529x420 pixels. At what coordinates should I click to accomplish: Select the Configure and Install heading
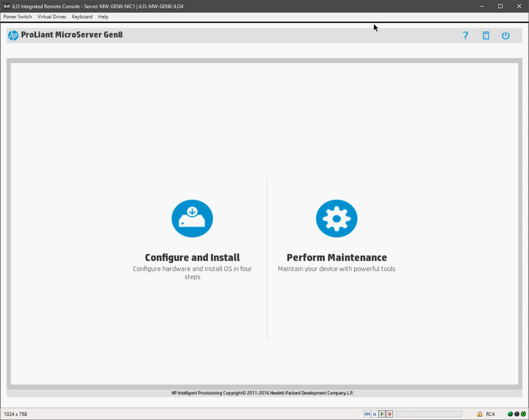(192, 257)
